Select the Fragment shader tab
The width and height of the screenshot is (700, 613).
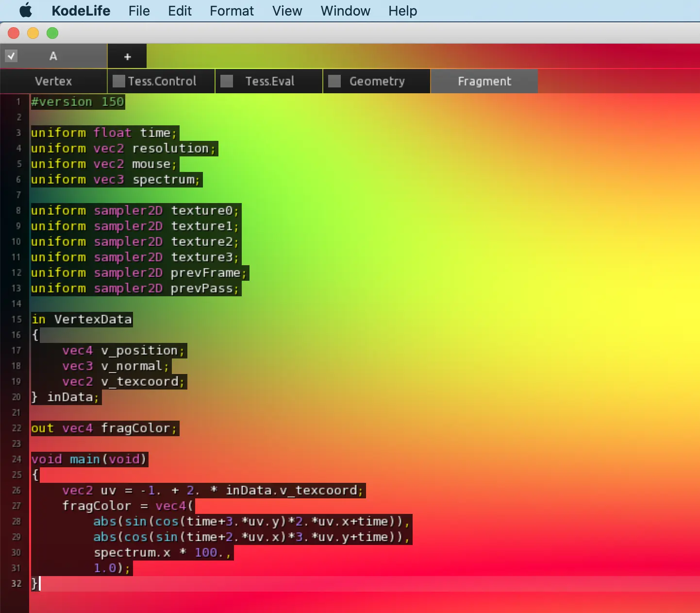click(484, 81)
